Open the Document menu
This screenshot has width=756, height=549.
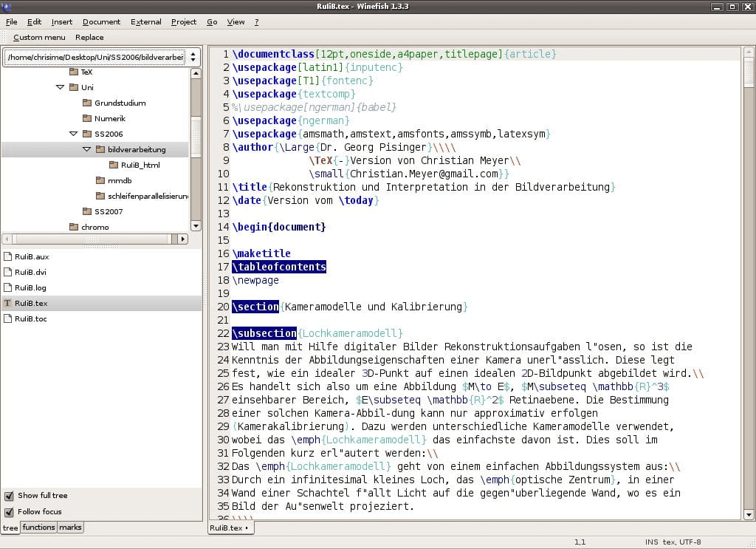tap(101, 21)
